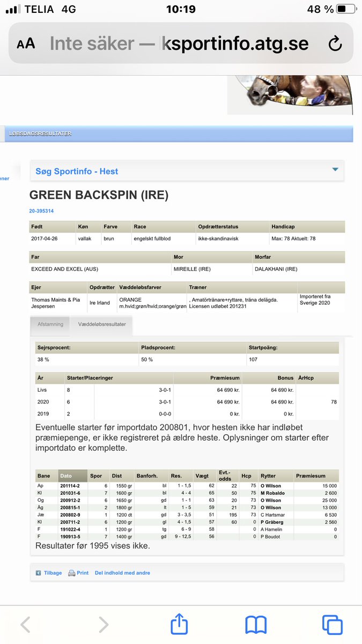Click the printer icon beside Print

pos(72,573)
